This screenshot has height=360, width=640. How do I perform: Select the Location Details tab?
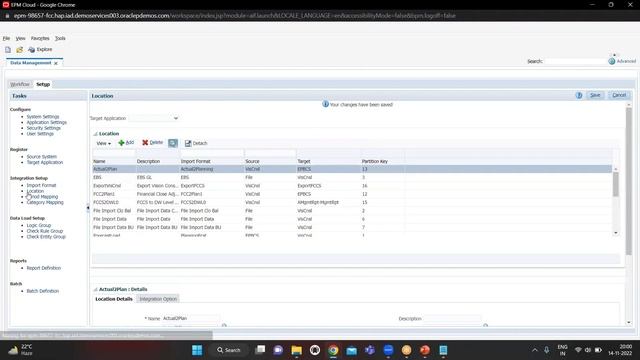click(x=114, y=299)
